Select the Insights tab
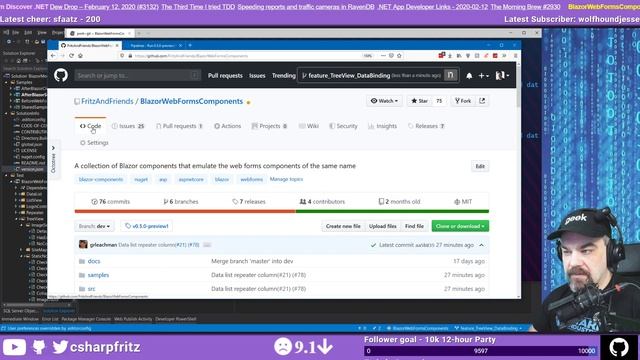The height and width of the screenshot is (360, 640). click(382, 126)
